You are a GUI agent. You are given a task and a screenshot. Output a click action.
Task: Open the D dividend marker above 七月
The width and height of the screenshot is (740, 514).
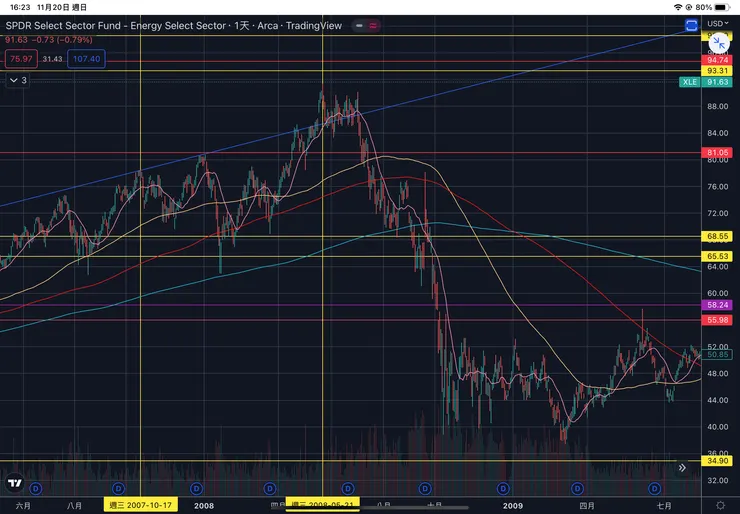coord(654,489)
